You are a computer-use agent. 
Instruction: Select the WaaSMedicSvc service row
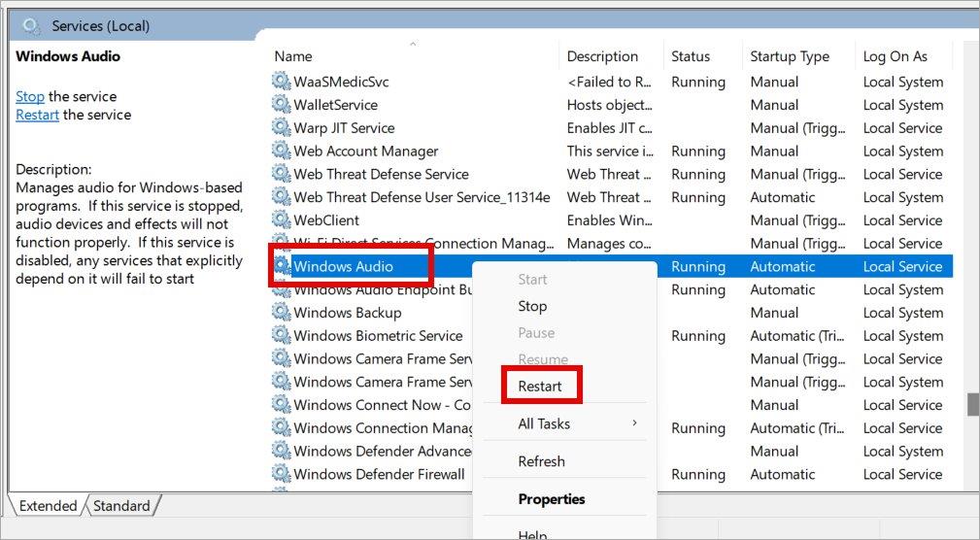click(x=612, y=82)
